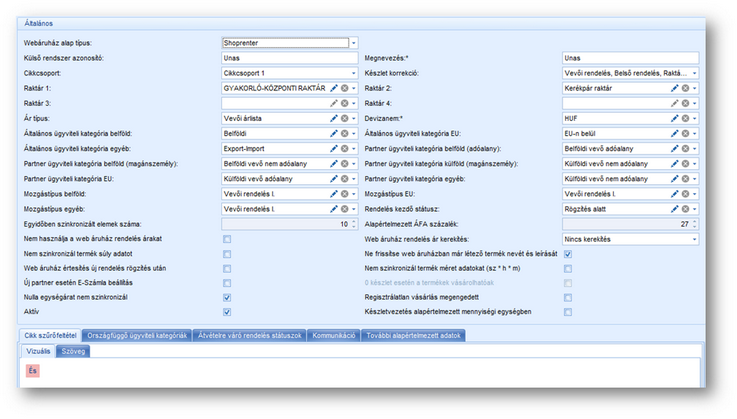737x419 pixels.
Task: Expand the Készlet korrekció dropdown
Action: tap(695, 73)
